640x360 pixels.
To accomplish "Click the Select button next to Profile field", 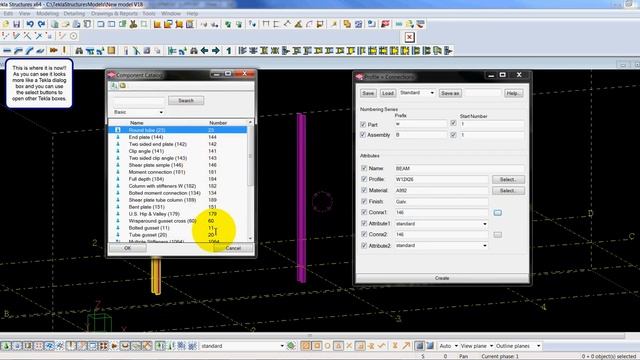I will click(508, 180).
